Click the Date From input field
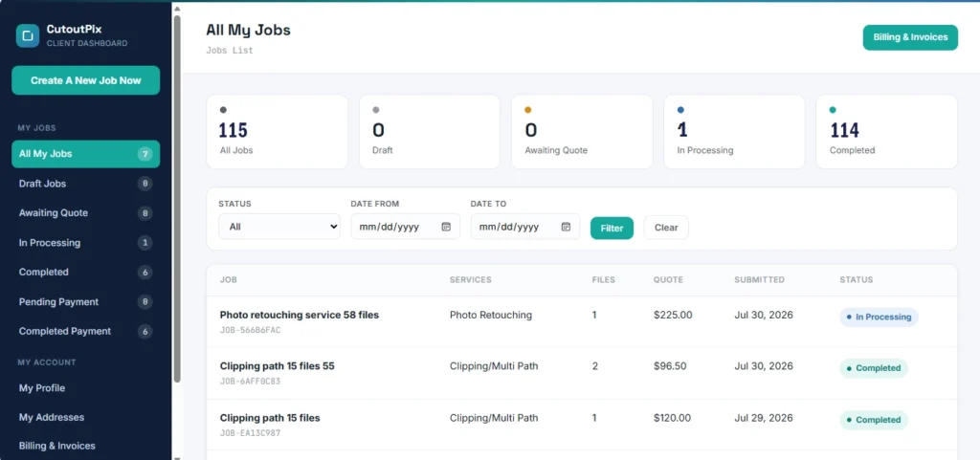 [x=405, y=227]
